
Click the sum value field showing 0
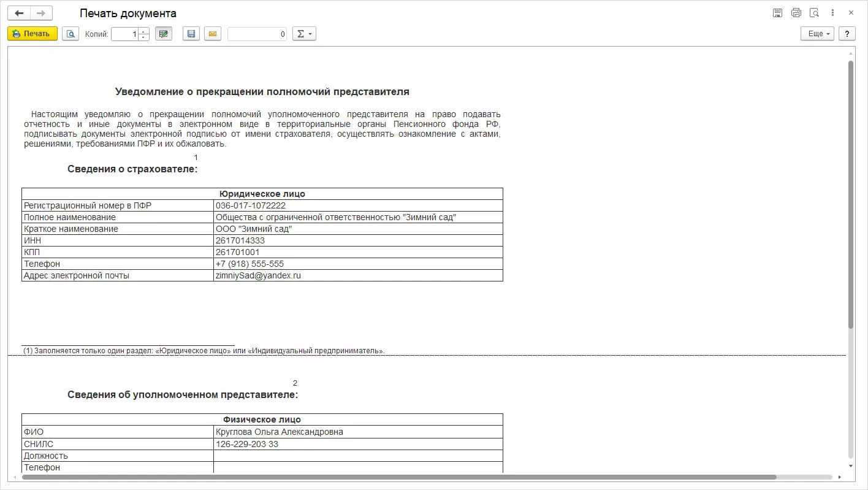pos(257,34)
